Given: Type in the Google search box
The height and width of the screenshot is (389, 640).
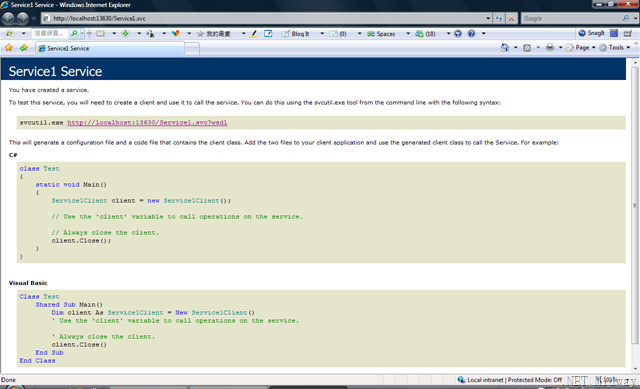Looking at the screenshot, I should coord(571,18).
